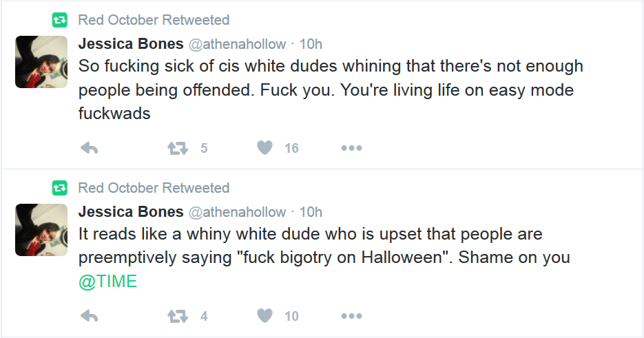Click the avatar on the first tweet
The image size is (644, 338).
tap(41, 62)
